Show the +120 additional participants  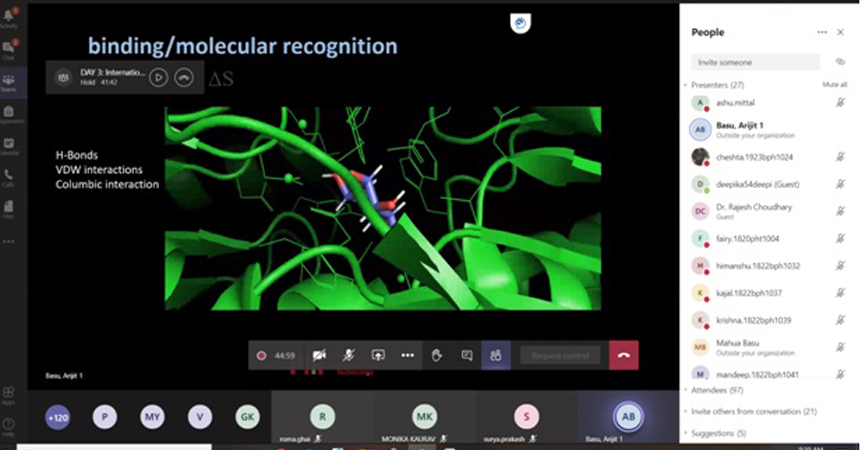[57, 418]
